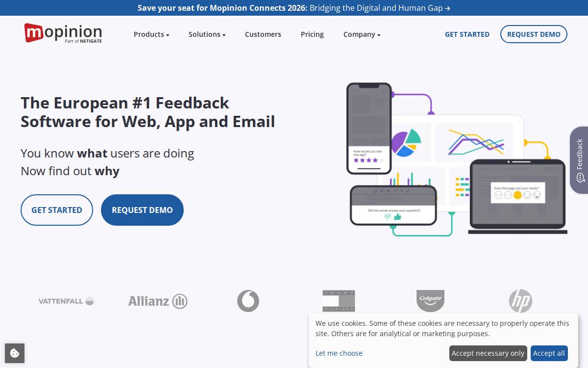Image resolution: width=588 pixels, height=368 pixels.
Task: Open the Customers menu item
Action: click(263, 34)
